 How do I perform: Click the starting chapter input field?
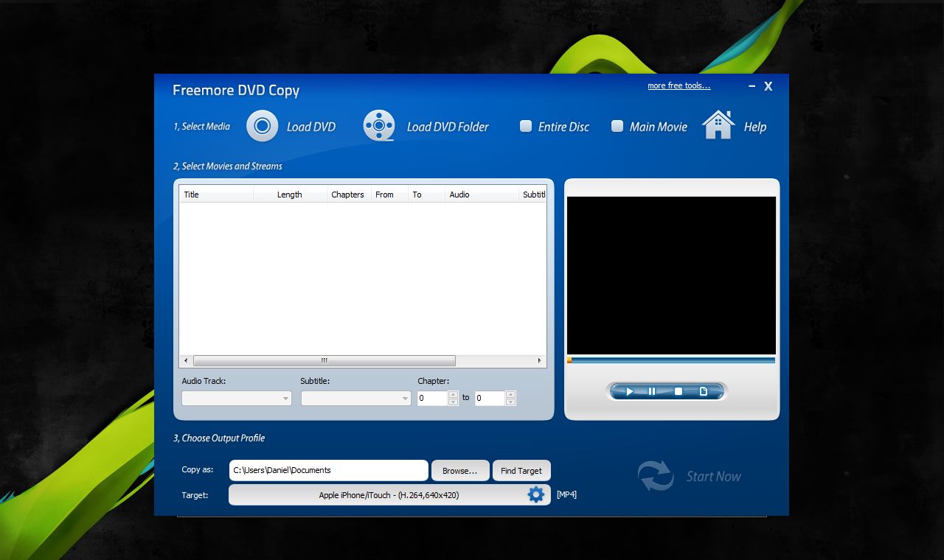pos(433,398)
